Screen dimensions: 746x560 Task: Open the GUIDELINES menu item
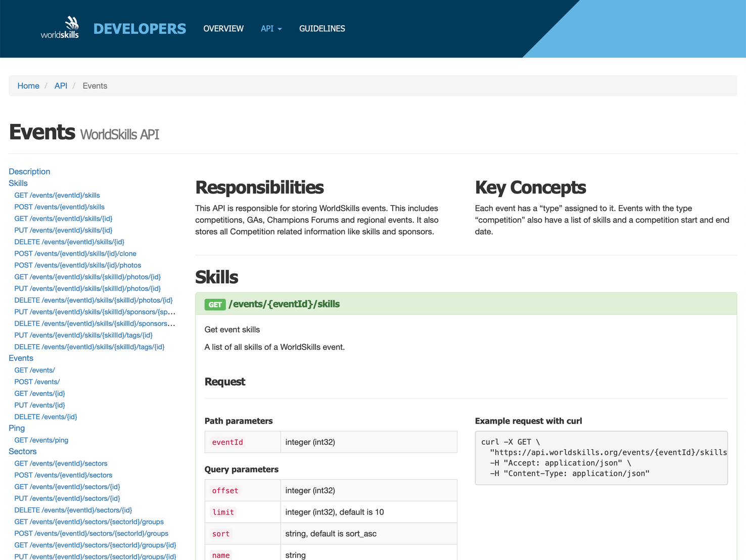[322, 29]
